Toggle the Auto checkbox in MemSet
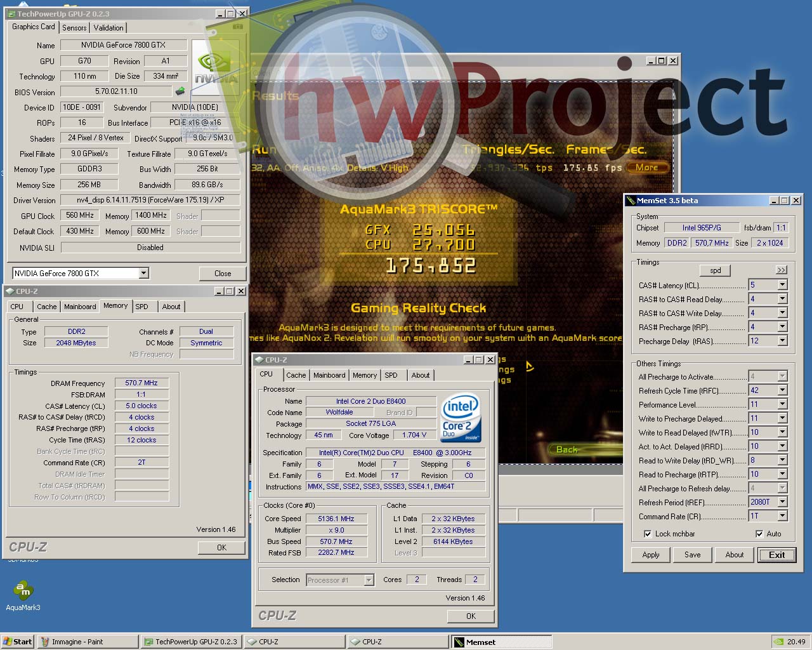The width and height of the screenshot is (812, 650). [x=759, y=534]
